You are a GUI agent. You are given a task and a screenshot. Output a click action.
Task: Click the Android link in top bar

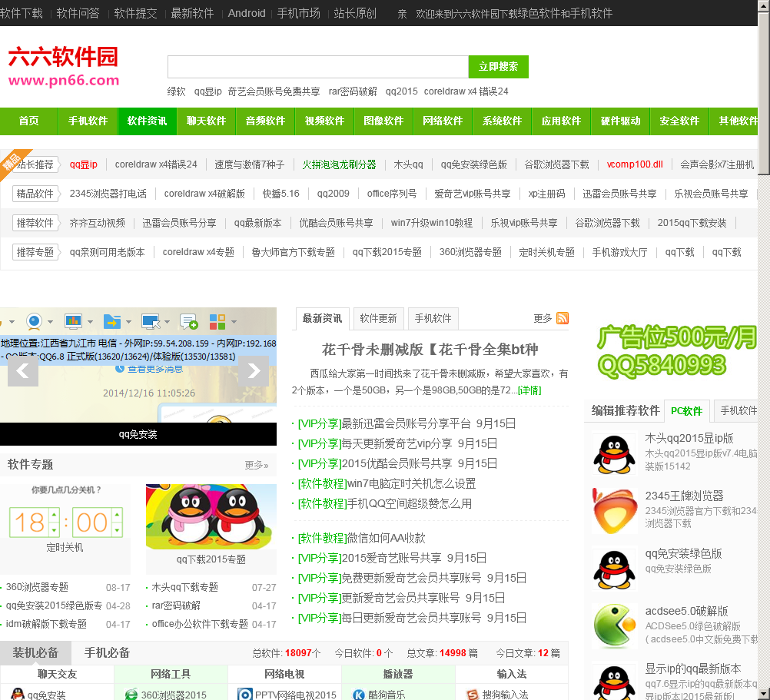(x=247, y=13)
